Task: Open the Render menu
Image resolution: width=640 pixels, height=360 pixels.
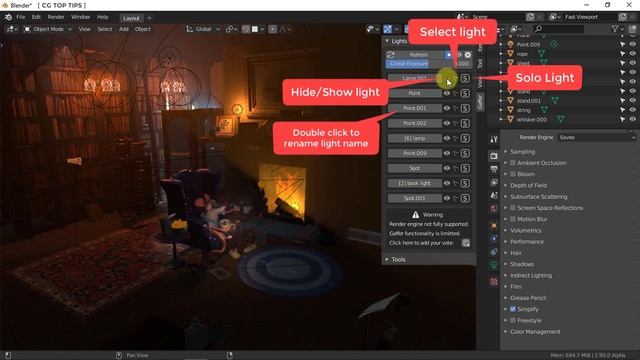Action: (x=56, y=17)
